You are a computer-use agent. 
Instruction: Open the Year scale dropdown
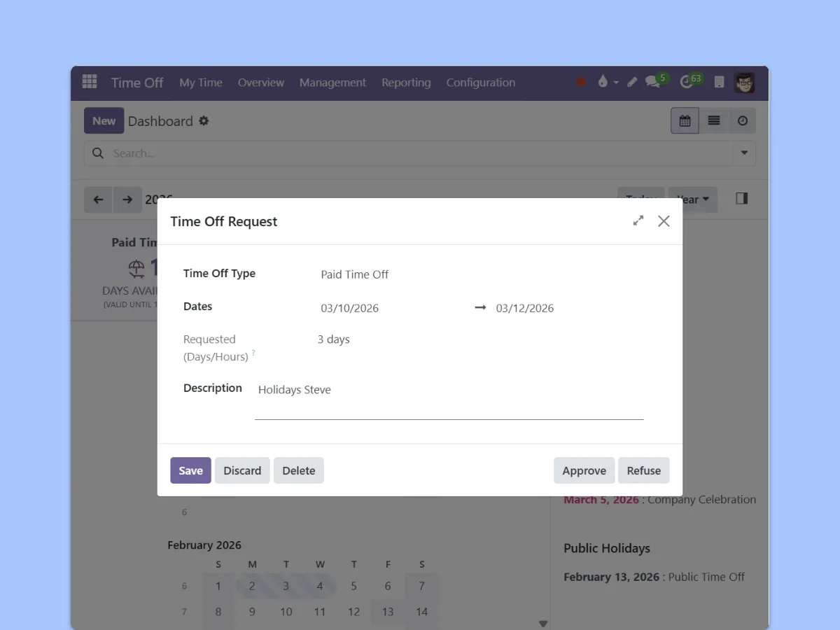pos(693,199)
